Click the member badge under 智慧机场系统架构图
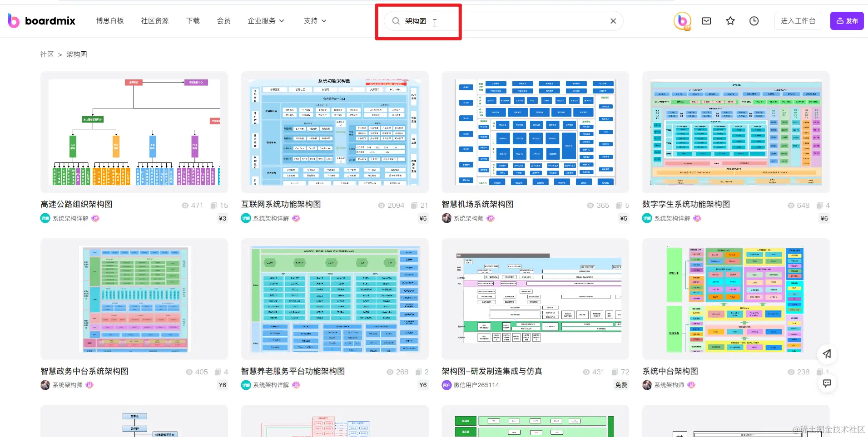 click(x=491, y=218)
